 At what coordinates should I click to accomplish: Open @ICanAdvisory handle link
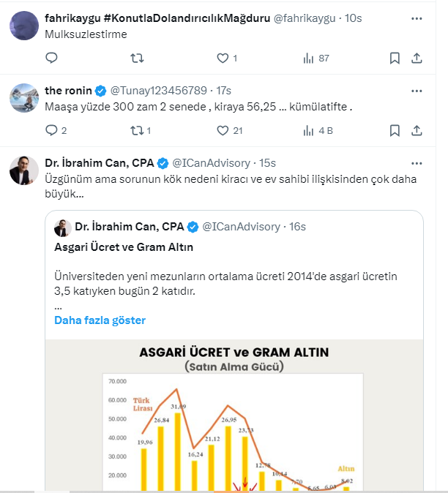(212, 162)
